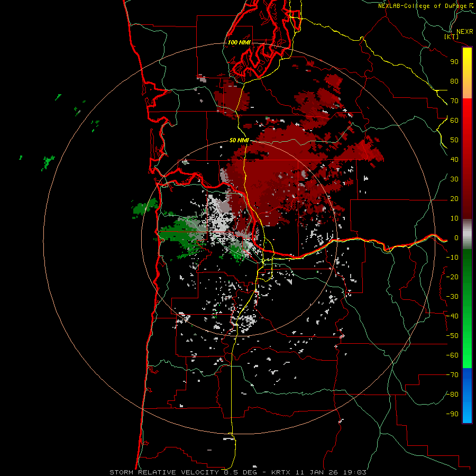Click the dark red 15 kt color bar band

pyautogui.click(x=467, y=209)
